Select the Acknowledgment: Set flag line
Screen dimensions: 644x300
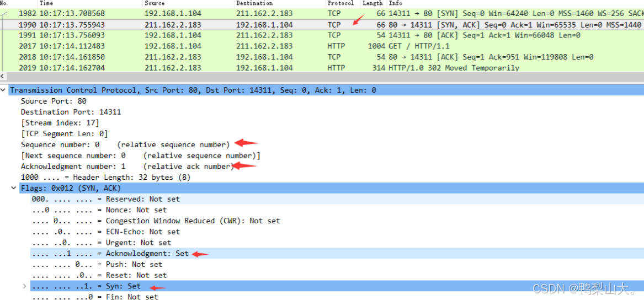[110, 254]
